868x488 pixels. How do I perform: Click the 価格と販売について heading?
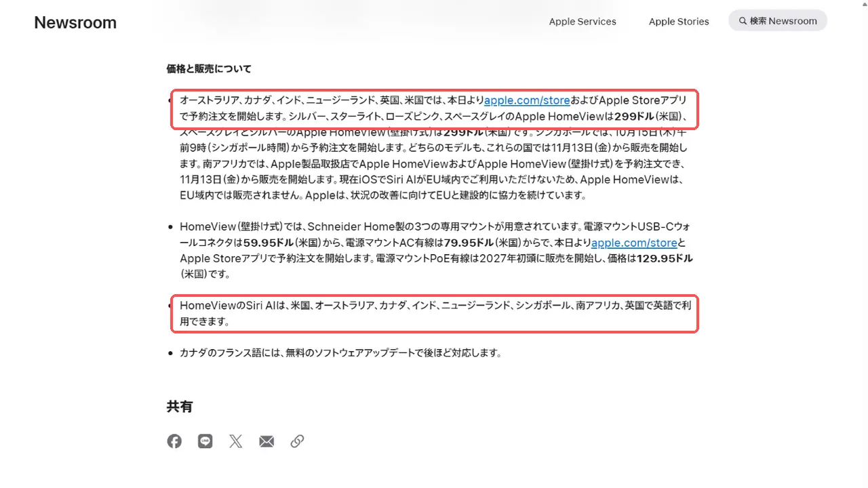pos(209,68)
